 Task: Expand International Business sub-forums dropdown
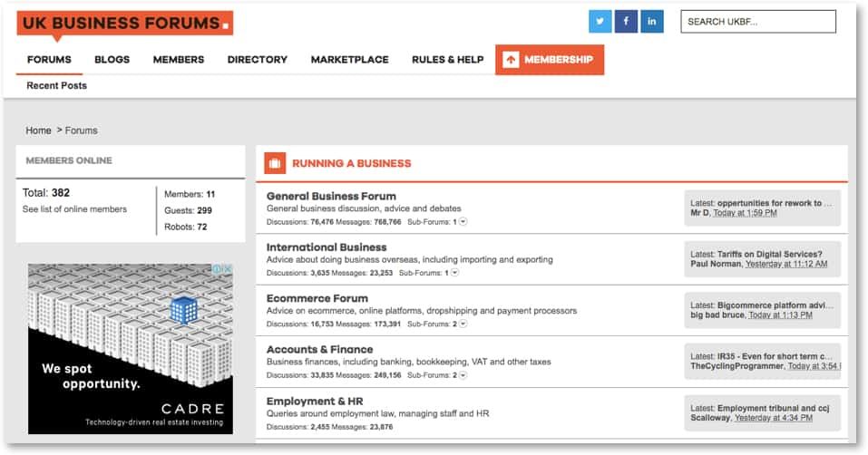click(455, 272)
